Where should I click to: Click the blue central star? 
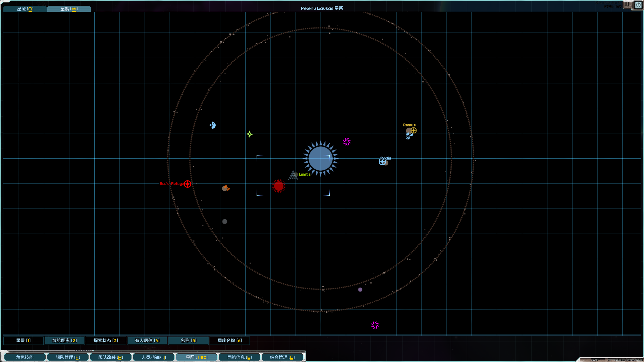pyautogui.click(x=320, y=159)
